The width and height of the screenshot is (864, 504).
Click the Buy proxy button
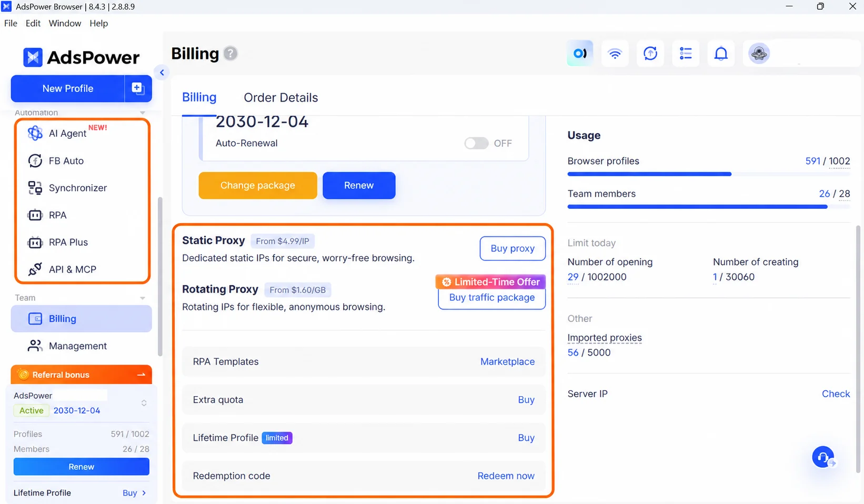(513, 248)
